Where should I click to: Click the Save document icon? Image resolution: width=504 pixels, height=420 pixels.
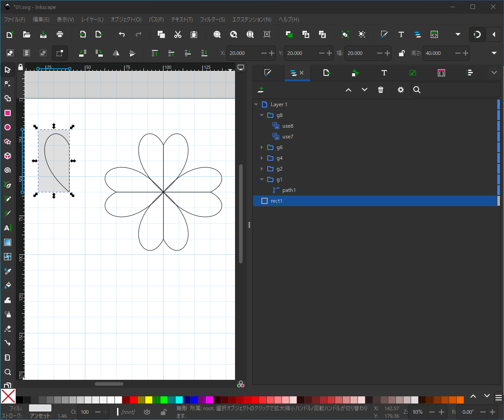43,34
